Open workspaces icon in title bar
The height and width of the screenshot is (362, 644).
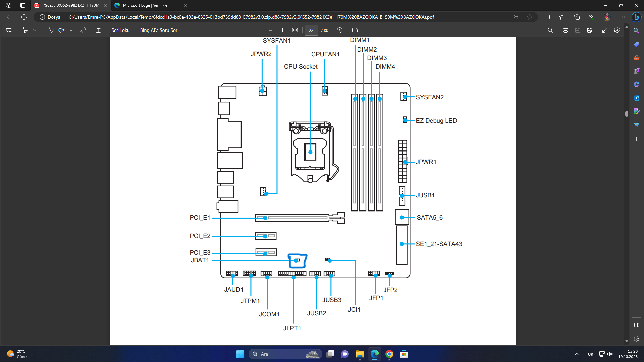click(9, 5)
